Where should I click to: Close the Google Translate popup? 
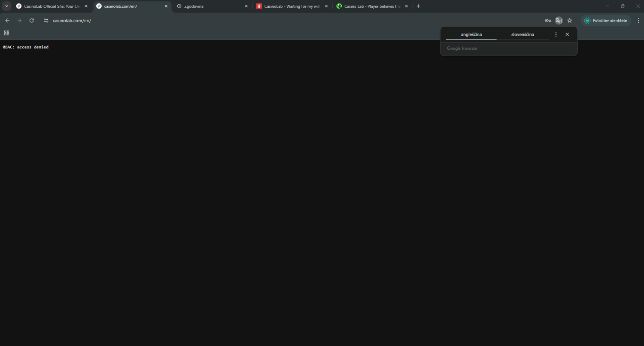567,34
